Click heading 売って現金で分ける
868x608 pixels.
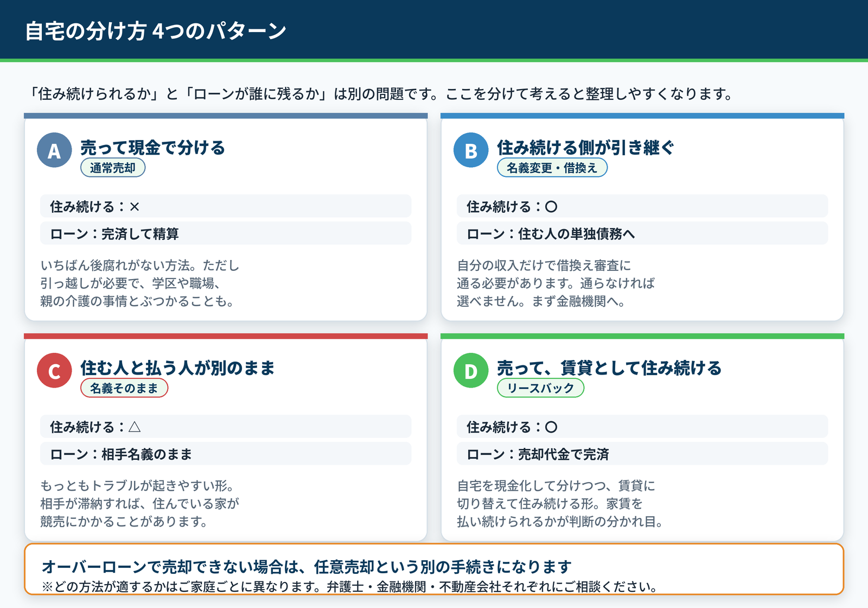click(152, 148)
